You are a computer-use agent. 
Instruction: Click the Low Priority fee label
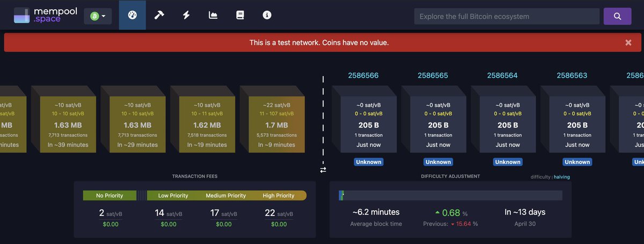tap(173, 196)
